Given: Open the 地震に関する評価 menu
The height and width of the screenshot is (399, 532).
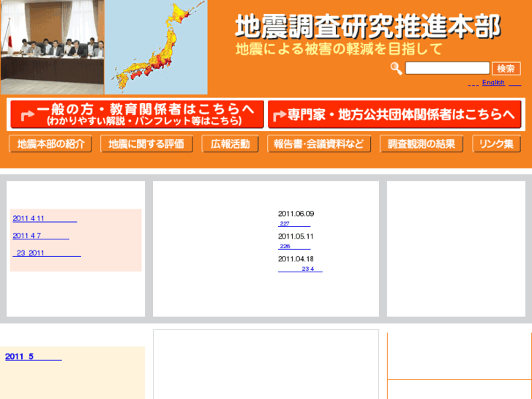Looking at the screenshot, I should [146, 144].
